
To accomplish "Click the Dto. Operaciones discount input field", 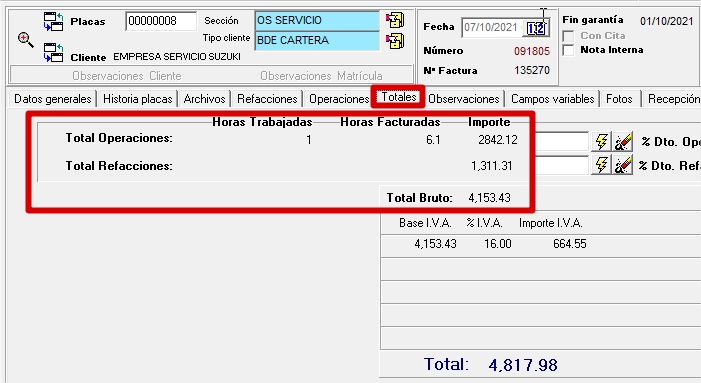I will (562, 142).
